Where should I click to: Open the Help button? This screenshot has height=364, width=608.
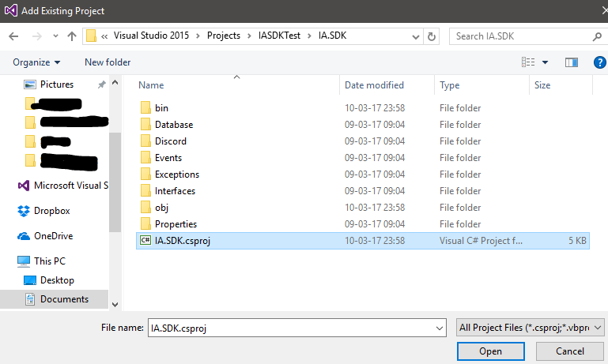(x=599, y=62)
